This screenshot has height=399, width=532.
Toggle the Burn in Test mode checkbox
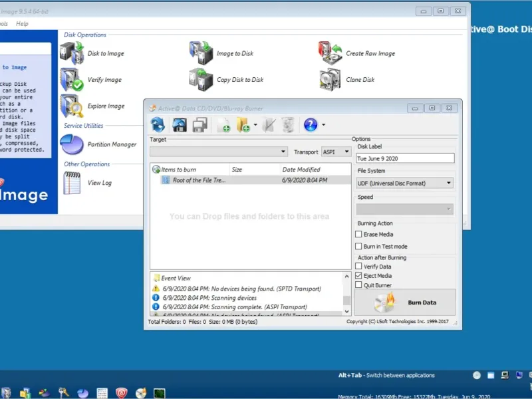(359, 247)
